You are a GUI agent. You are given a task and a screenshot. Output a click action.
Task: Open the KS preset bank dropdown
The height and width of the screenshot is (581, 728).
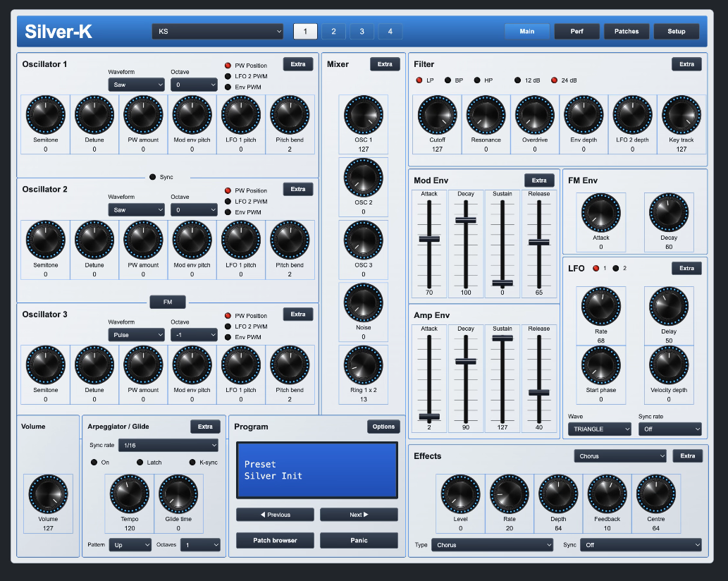click(x=217, y=32)
